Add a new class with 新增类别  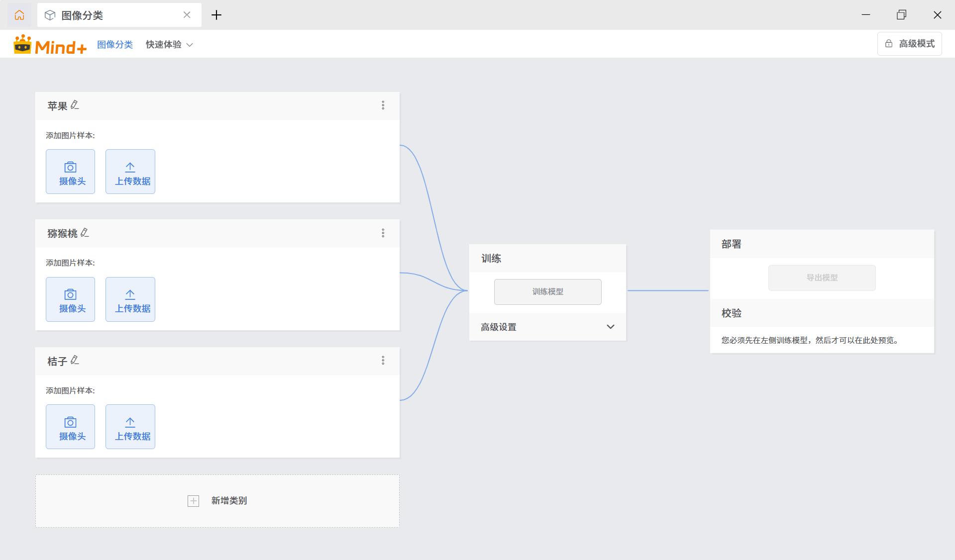click(217, 501)
